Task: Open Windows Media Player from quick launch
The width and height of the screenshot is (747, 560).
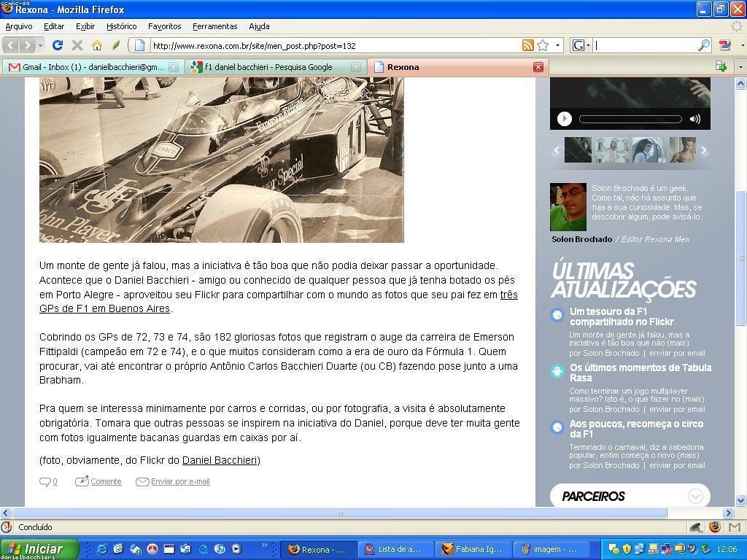Action: (x=236, y=549)
